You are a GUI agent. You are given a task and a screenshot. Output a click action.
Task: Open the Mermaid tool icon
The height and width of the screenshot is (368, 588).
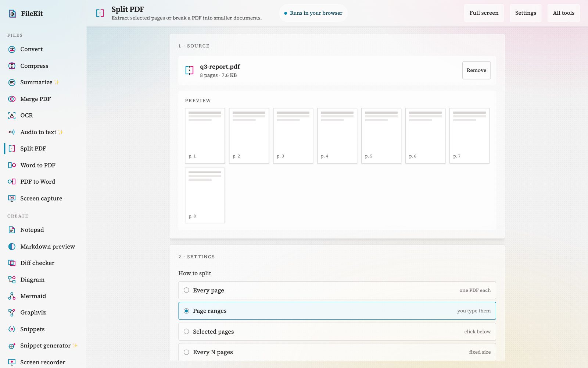[x=12, y=296]
